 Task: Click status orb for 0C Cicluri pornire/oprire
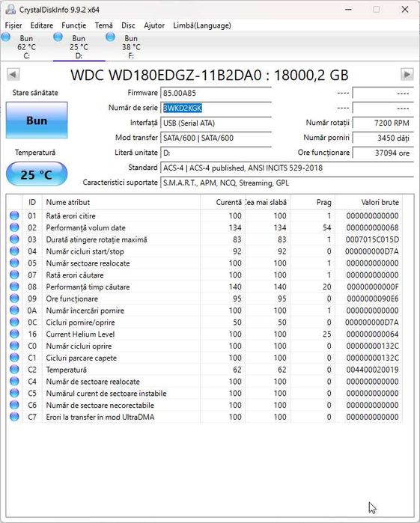[14, 322]
